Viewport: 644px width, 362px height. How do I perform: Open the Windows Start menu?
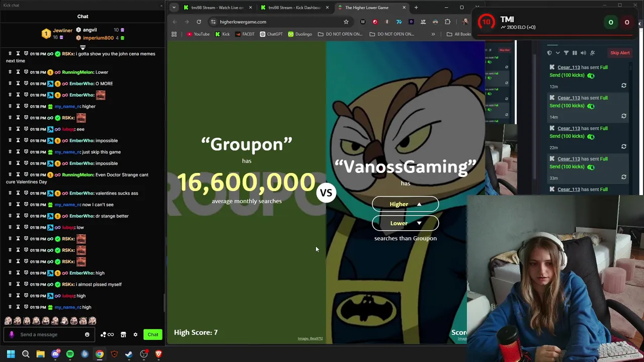click(11, 354)
